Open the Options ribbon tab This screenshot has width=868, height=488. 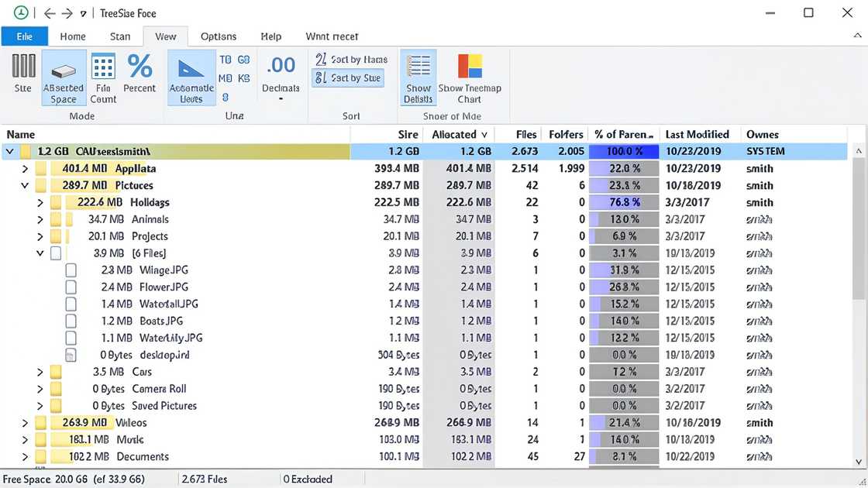coord(219,36)
